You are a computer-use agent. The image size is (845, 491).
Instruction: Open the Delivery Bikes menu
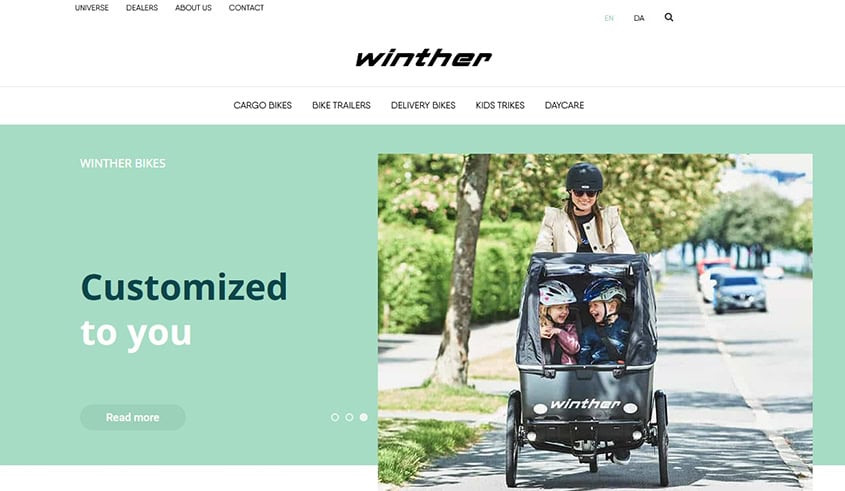(x=423, y=105)
